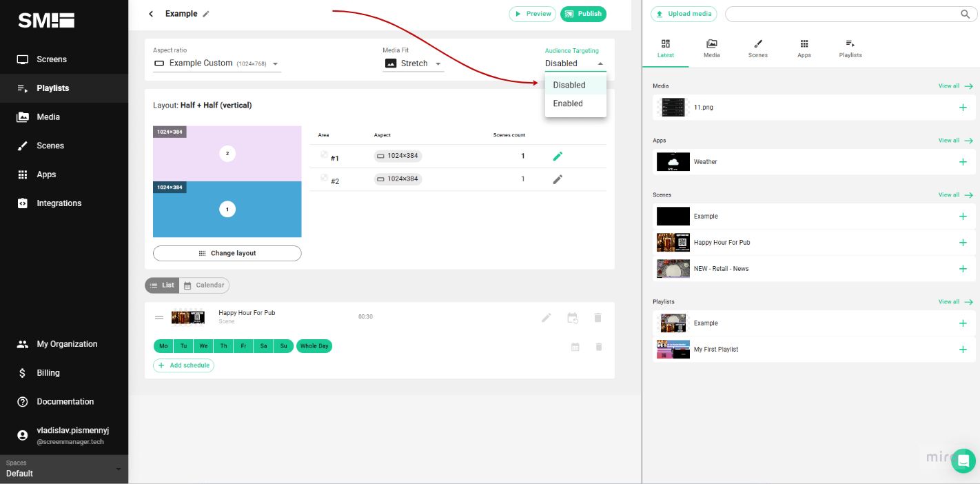Click inside the search field at top right
This screenshot has height=484, width=980.
point(848,14)
